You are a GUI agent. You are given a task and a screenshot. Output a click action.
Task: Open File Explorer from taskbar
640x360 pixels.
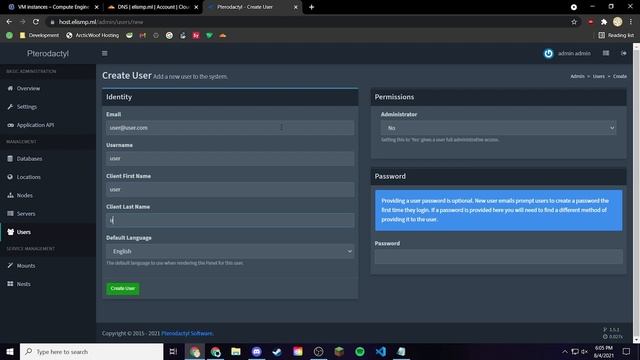coord(236,351)
